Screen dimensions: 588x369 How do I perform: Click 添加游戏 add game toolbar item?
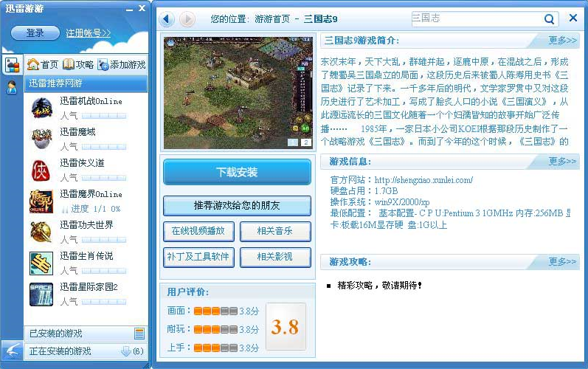pos(122,64)
